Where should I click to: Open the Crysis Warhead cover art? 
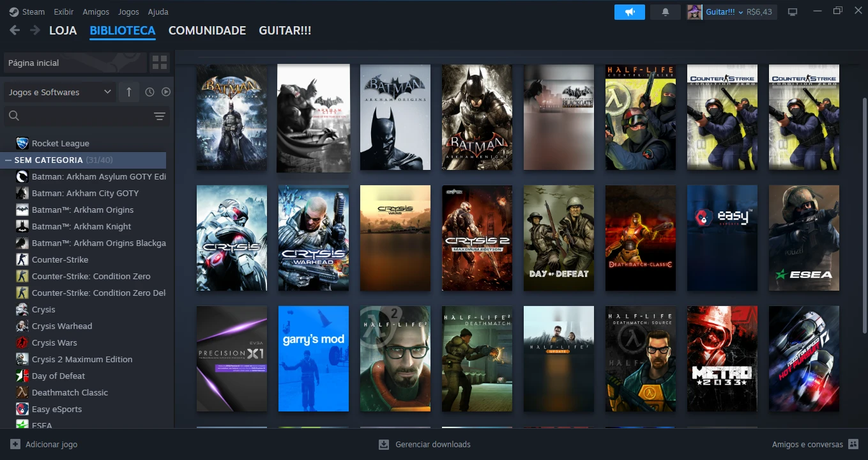pyautogui.click(x=314, y=238)
